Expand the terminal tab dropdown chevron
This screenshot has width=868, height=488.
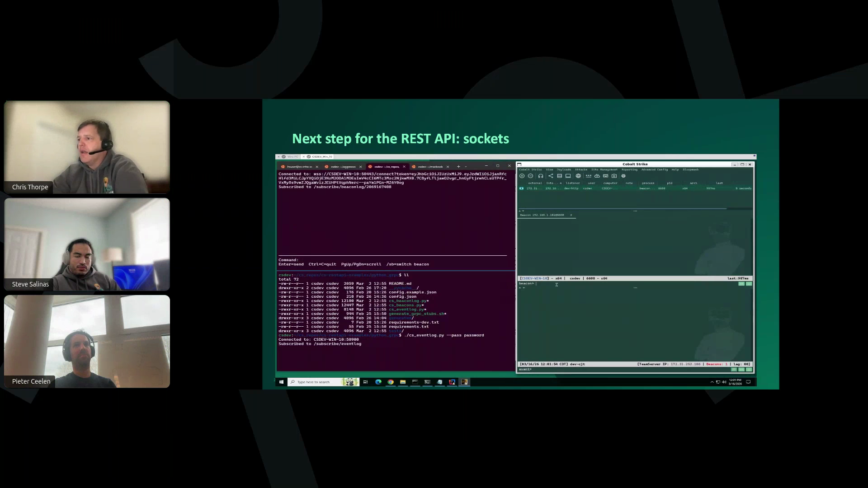click(x=466, y=167)
